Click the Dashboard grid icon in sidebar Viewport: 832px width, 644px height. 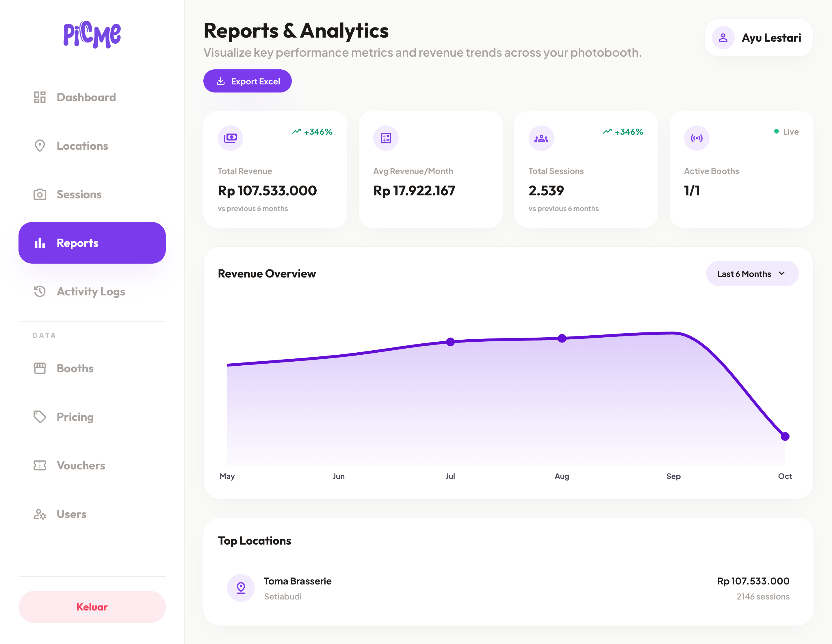coord(40,97)
